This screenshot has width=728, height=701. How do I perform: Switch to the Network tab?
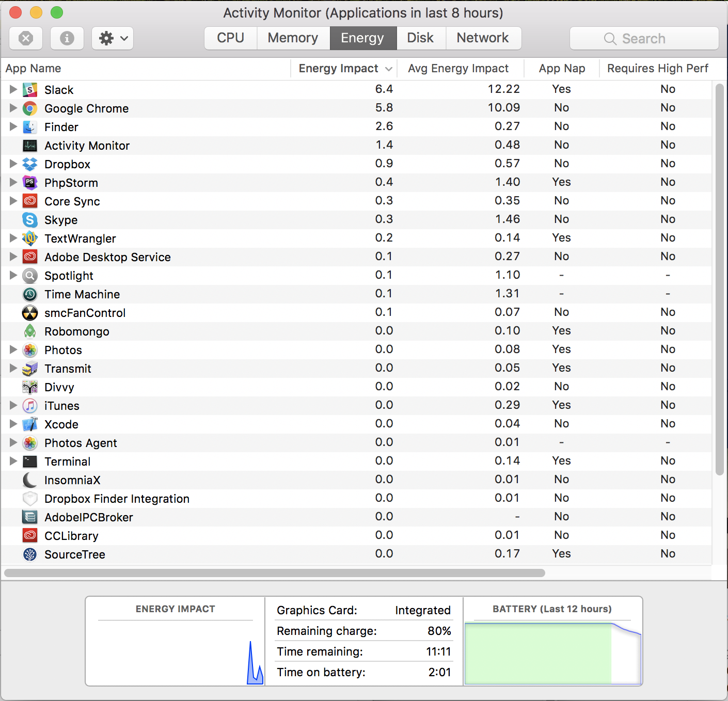pos(483,38)
